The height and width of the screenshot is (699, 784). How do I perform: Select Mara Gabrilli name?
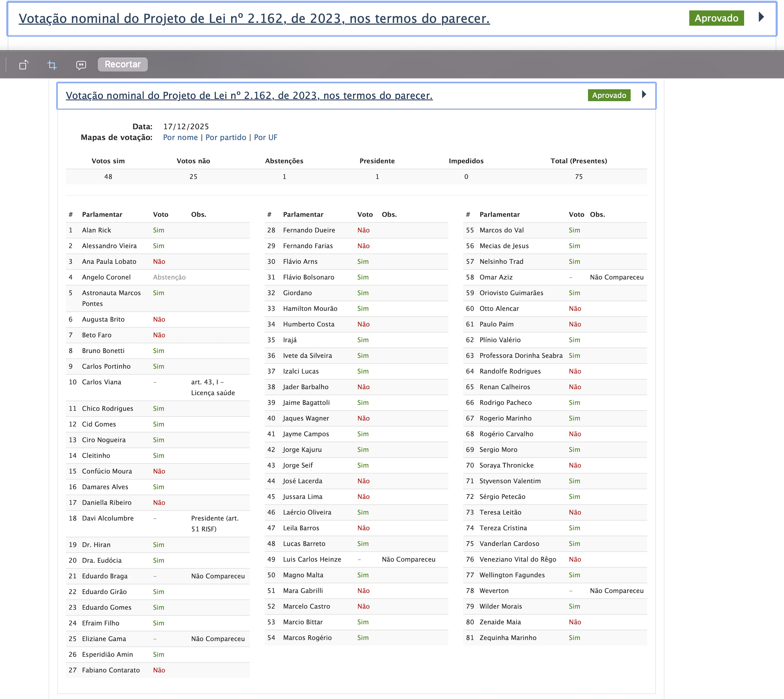pyautogui.click(x=303, y=591)
